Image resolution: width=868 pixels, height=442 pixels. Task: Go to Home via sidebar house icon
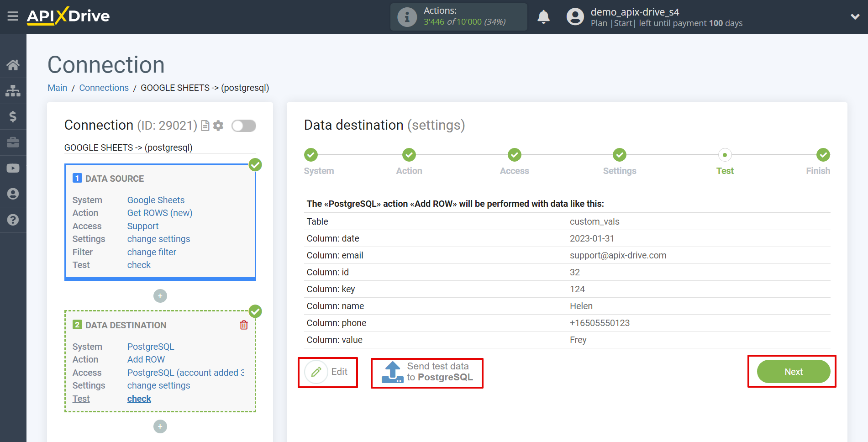[x=13, y=65]
